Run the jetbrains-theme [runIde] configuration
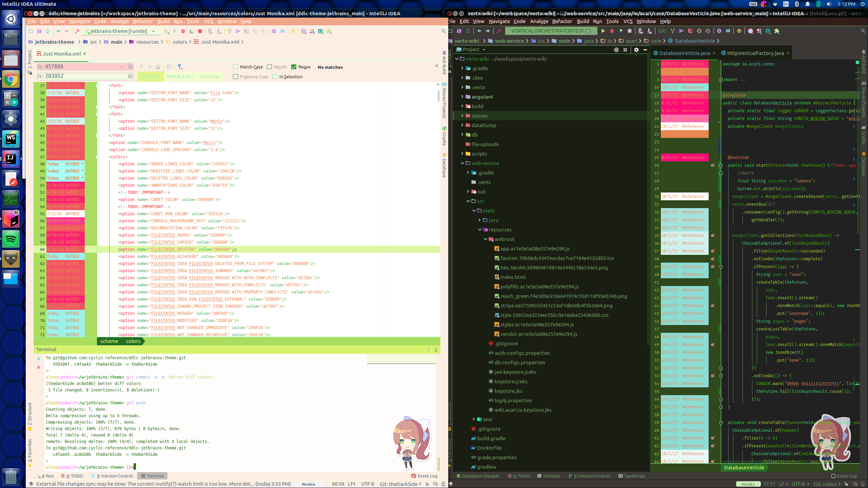 click(x=166, y=31)
